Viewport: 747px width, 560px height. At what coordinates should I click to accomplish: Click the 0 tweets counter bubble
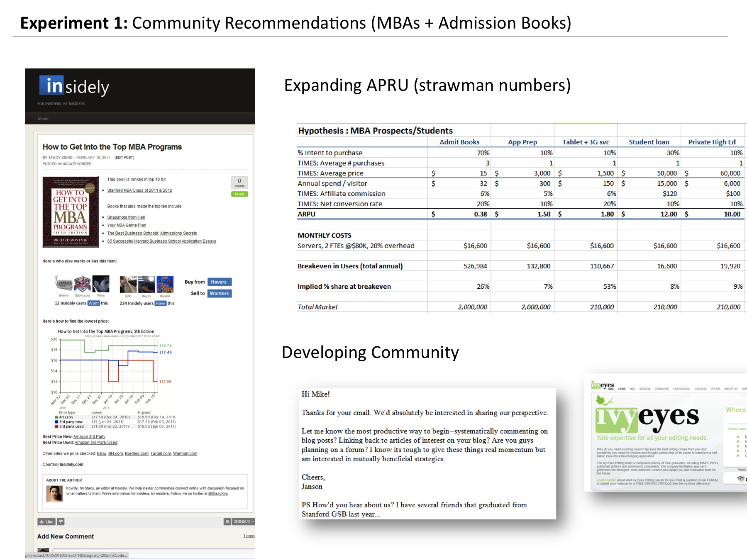(239, 183)
